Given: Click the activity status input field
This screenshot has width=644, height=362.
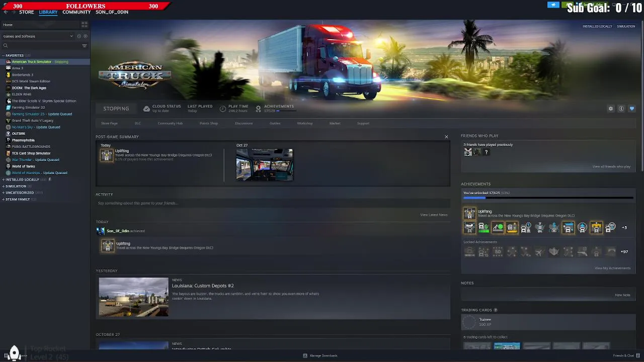Looking at the screenshot, I should pyautogui.click(x=272, y=203).
